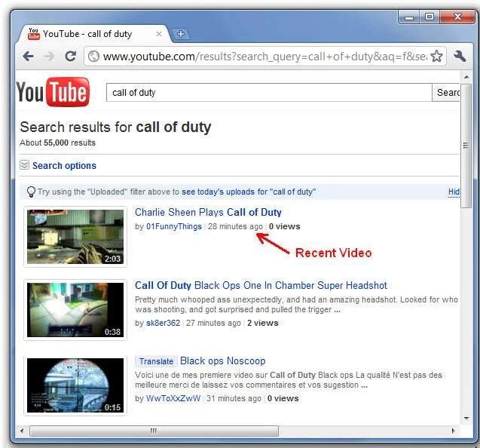Click the vertical scrollbar down arrow
This screenshot has height=448, width=480.
466,418
